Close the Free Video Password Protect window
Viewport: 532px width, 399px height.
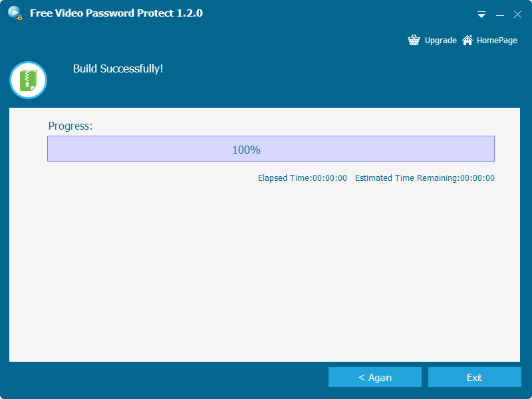click(x=517, y=14)
